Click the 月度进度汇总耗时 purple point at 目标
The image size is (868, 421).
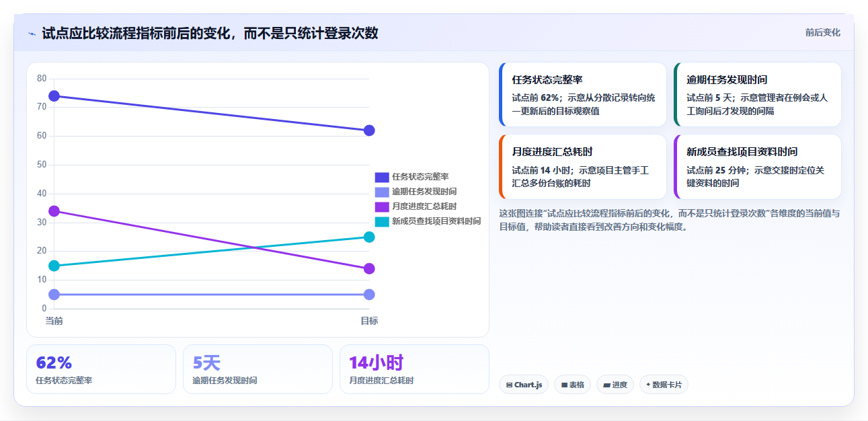[x=369, y=269]
